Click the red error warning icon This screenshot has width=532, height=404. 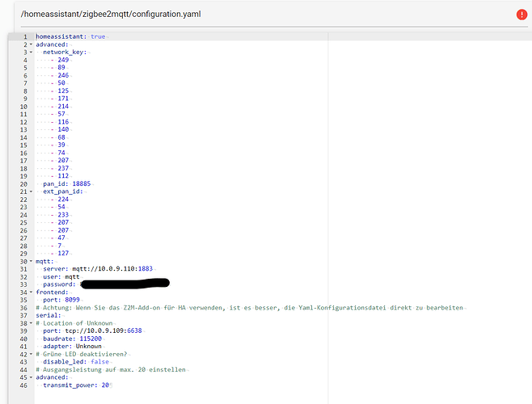[521, 15]
